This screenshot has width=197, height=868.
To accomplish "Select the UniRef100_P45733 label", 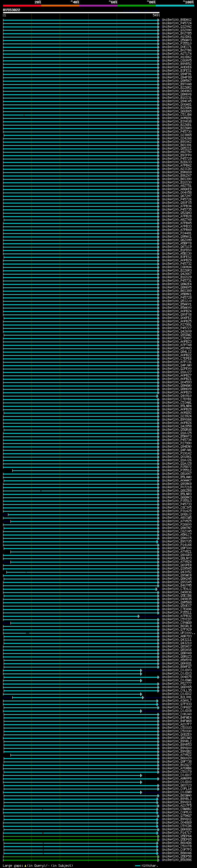I will (177, 504).
